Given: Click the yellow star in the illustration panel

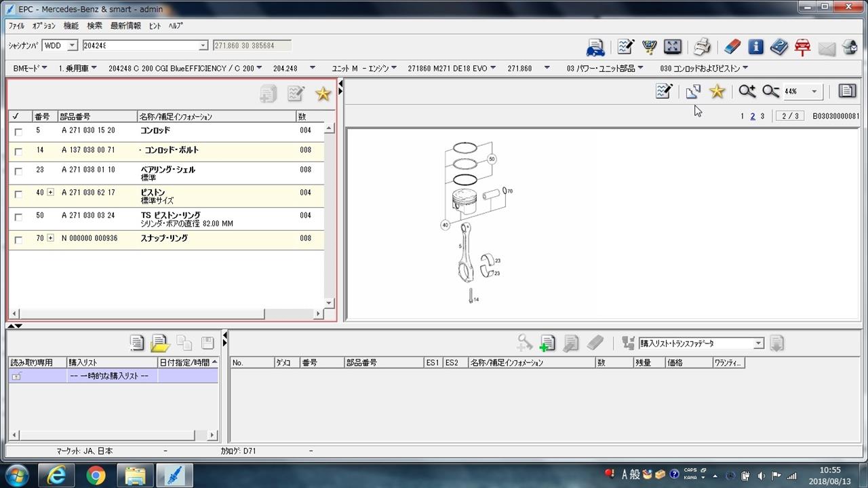Looking at the screenshot, I should click(717, 91).
